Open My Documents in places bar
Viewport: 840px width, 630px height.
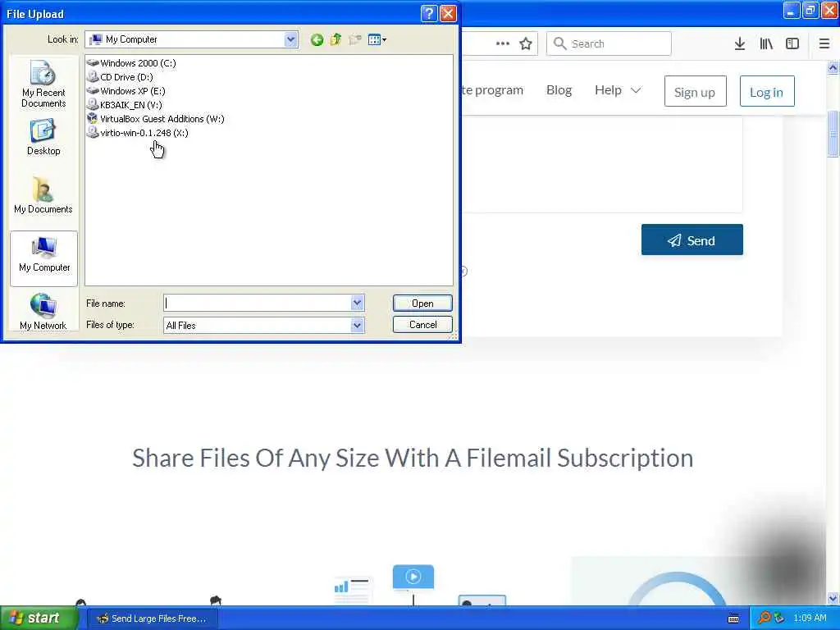pyautogui.click(x=43, y=195)
